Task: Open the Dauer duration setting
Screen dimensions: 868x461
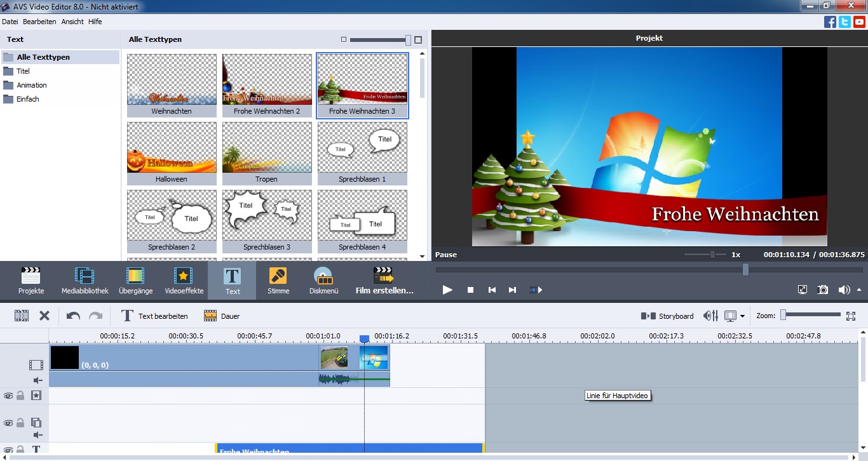Action: point(222,316)
